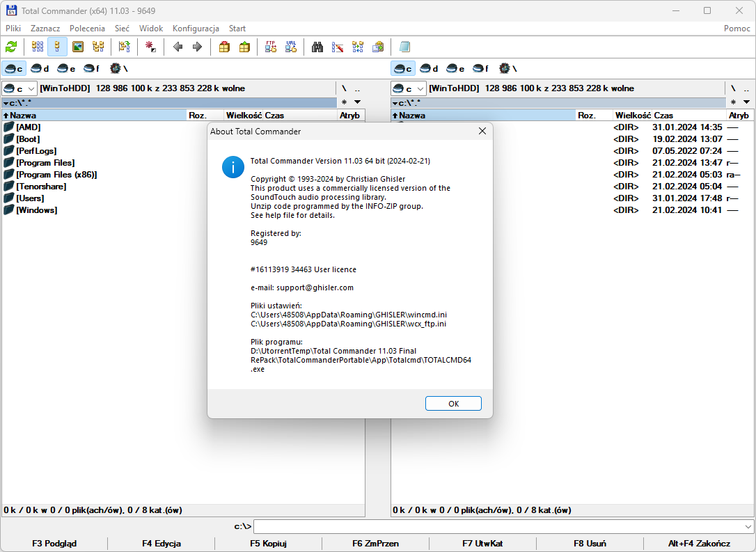Click the invert selection red star icon
This screenshot has width=756, height=552.
click(x=151, y=47)
